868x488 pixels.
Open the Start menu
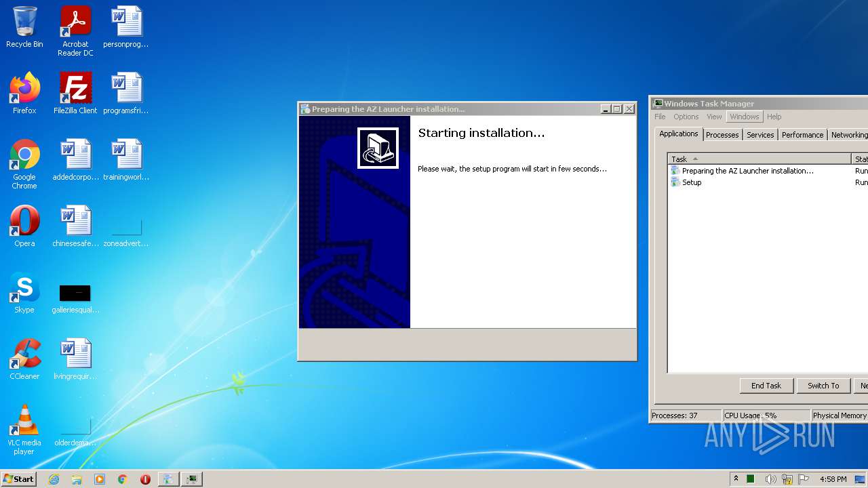pos(19,479)
